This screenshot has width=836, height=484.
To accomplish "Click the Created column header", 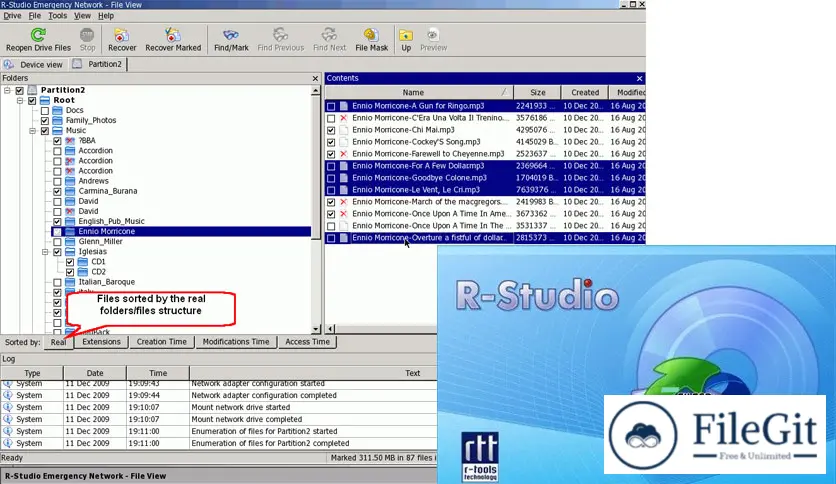I will tap(585, 92).
